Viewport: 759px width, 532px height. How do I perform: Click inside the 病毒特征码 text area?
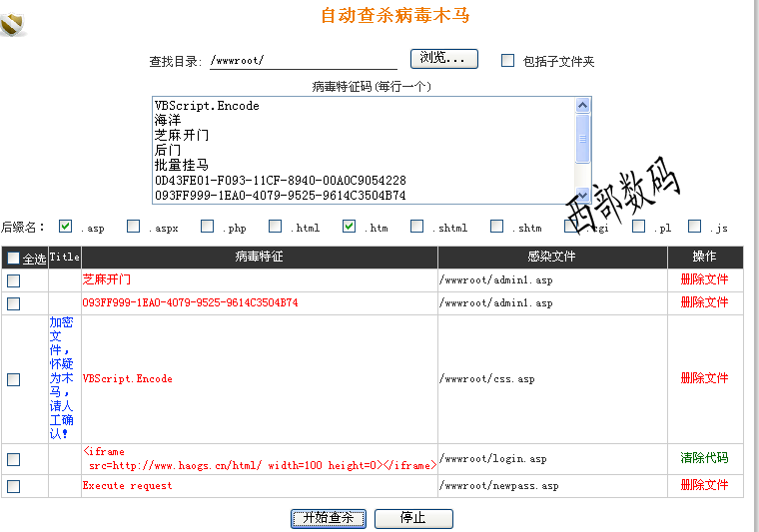click(x=360, y=150)
